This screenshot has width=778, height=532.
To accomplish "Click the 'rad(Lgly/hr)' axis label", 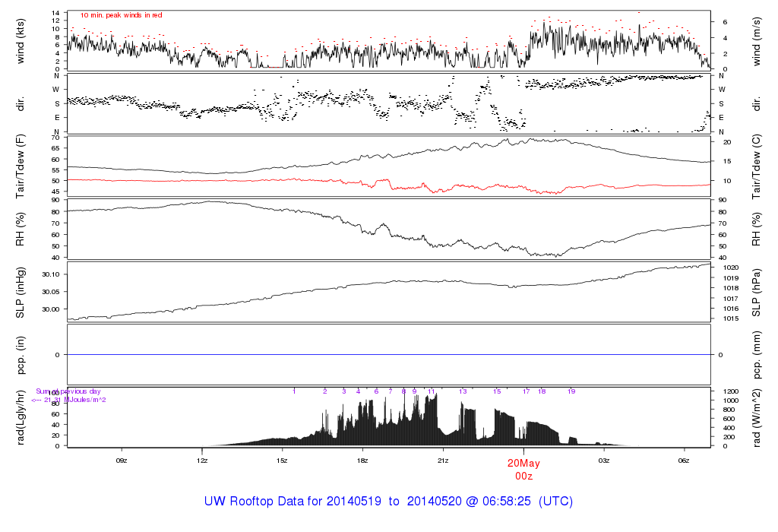I will (21, 417).
